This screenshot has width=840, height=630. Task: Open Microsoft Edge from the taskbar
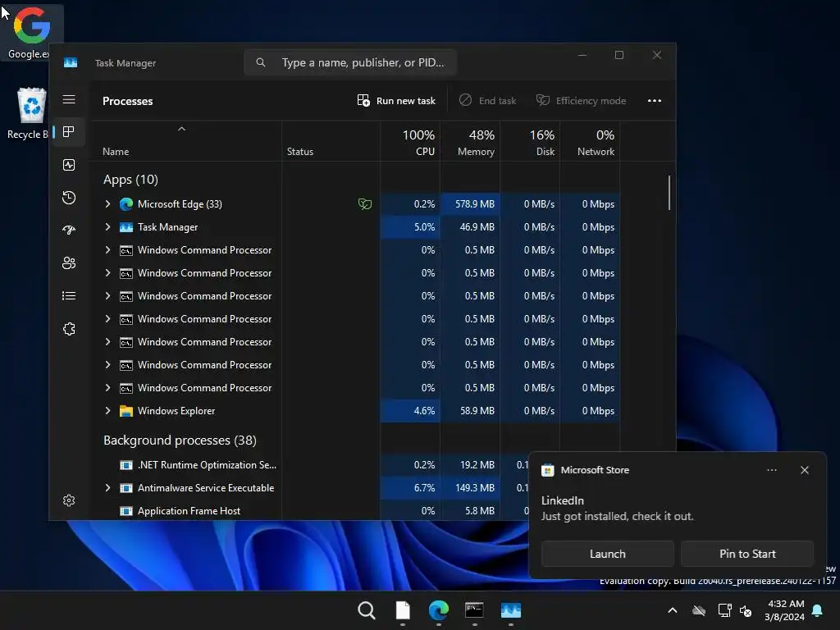tap(439, 610)
